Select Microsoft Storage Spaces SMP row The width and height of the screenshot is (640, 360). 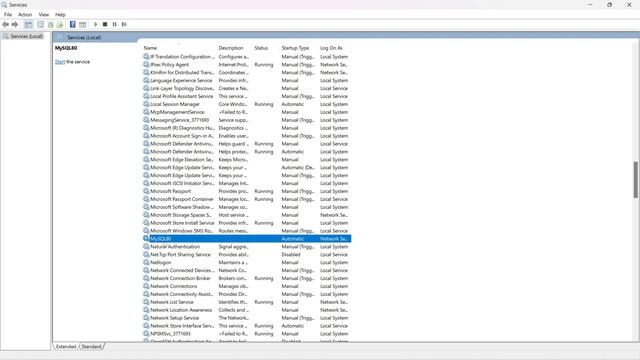tap(247, 215)
